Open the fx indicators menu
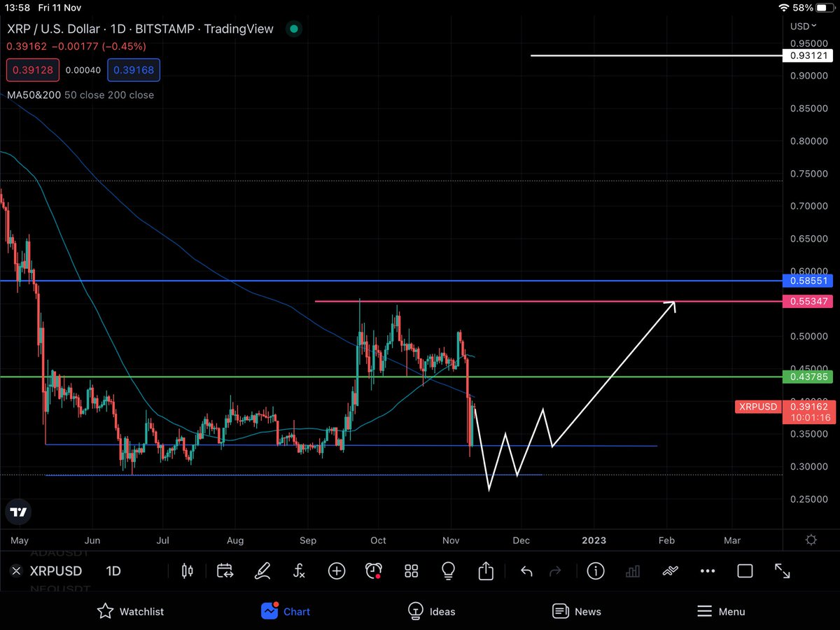 coord(300,571)
